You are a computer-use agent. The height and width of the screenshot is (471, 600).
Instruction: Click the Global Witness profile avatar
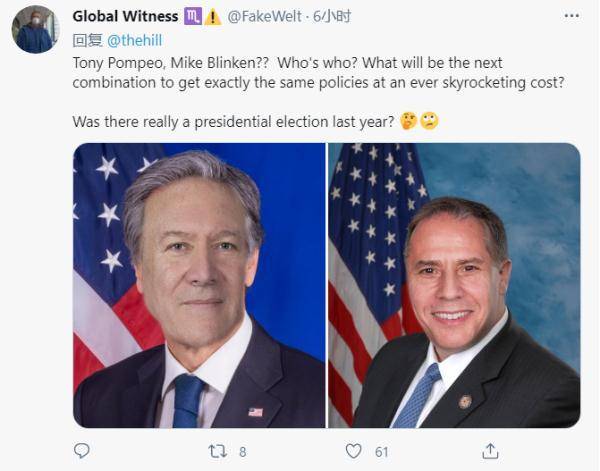pos(36,28)
